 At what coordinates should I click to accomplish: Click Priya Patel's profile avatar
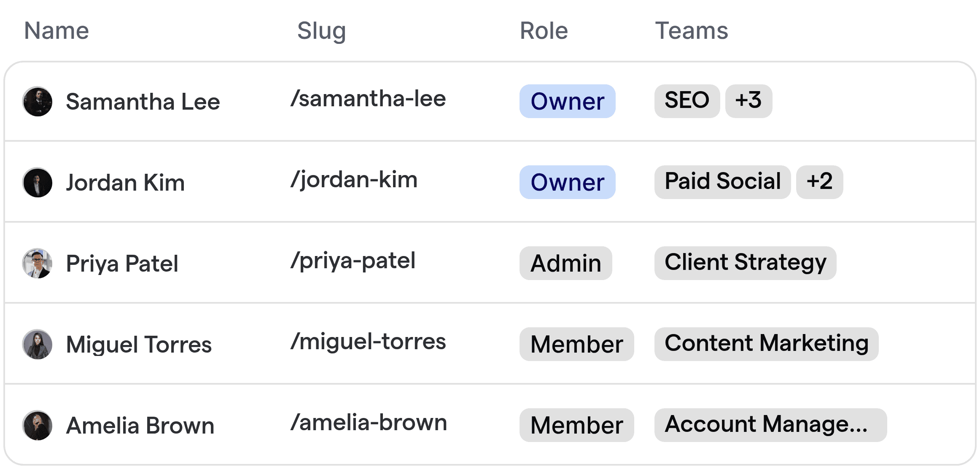(37, 263)
